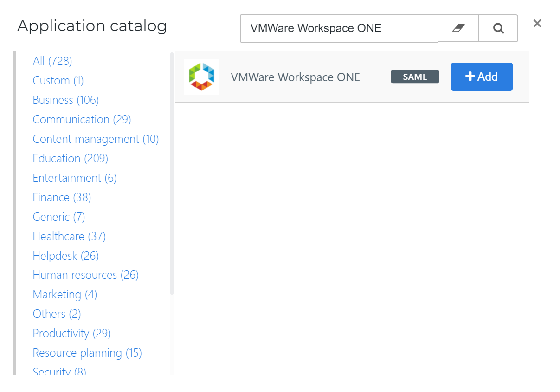
Task: Open the Education (209) category
Action: pos(70,158)
